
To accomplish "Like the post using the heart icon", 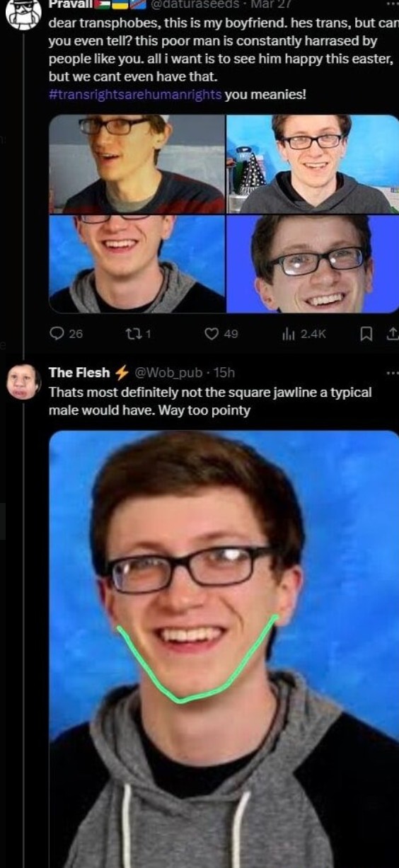I will 211,334.
